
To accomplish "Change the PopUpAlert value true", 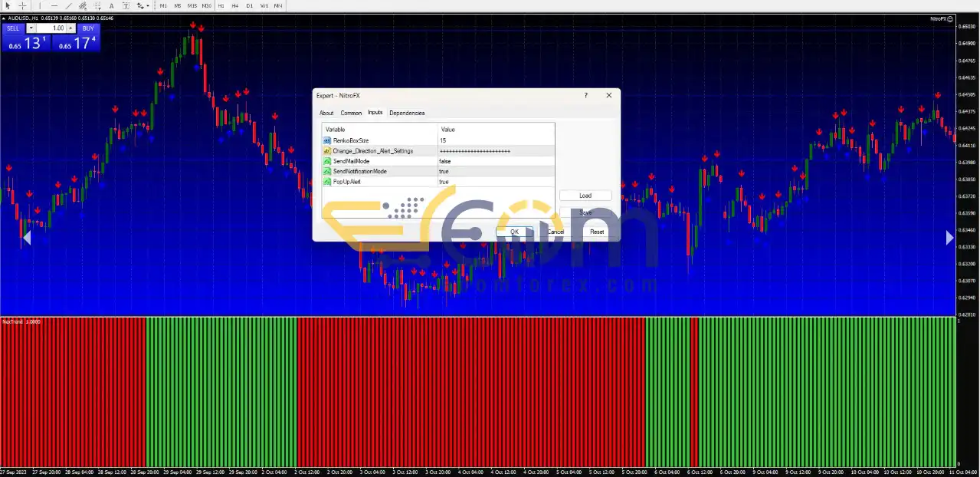I will (495, 182).
